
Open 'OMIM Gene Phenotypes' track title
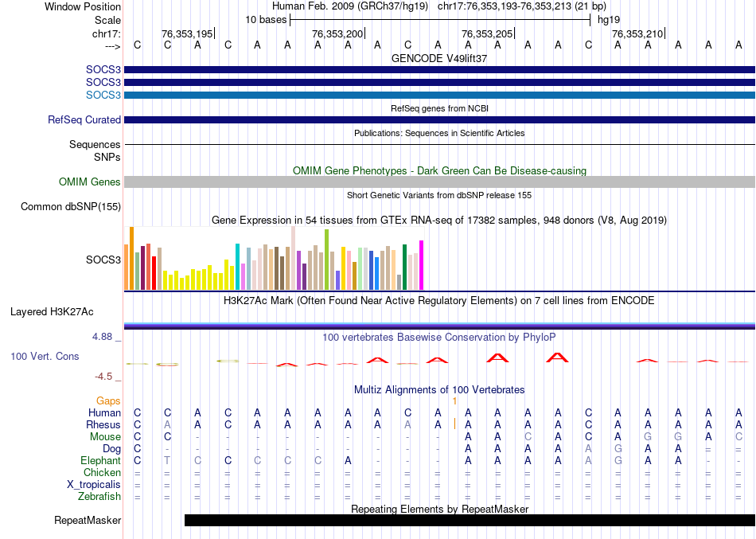point(439,171)
